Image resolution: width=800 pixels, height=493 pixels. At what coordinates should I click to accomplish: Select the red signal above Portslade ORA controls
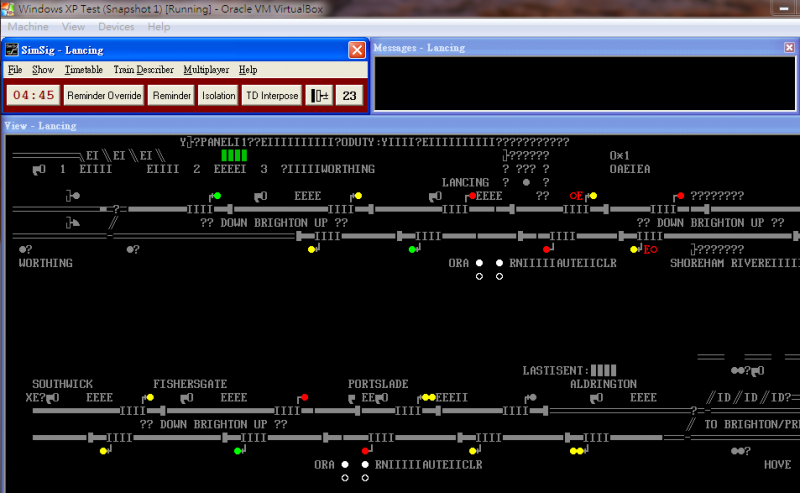(365, 451)
